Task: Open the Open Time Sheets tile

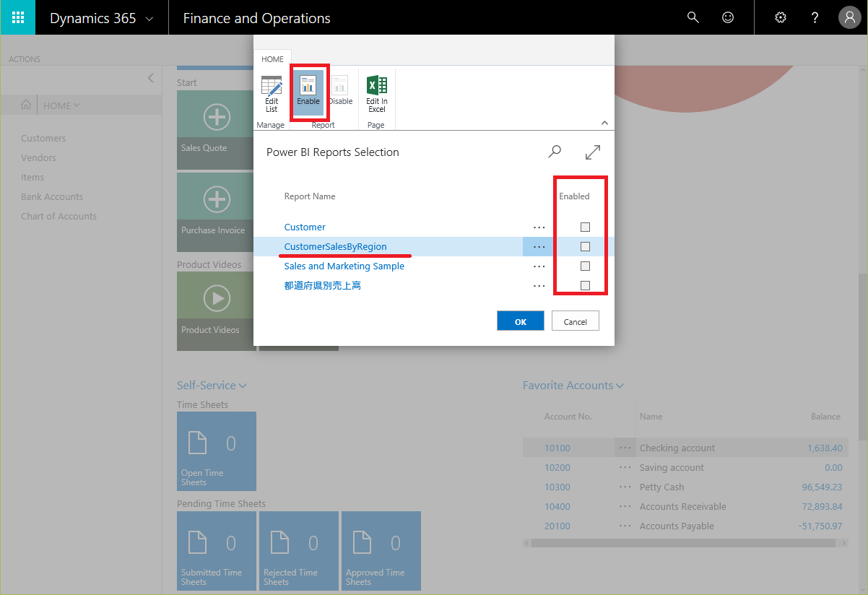Action: click(x=217, y=451)
